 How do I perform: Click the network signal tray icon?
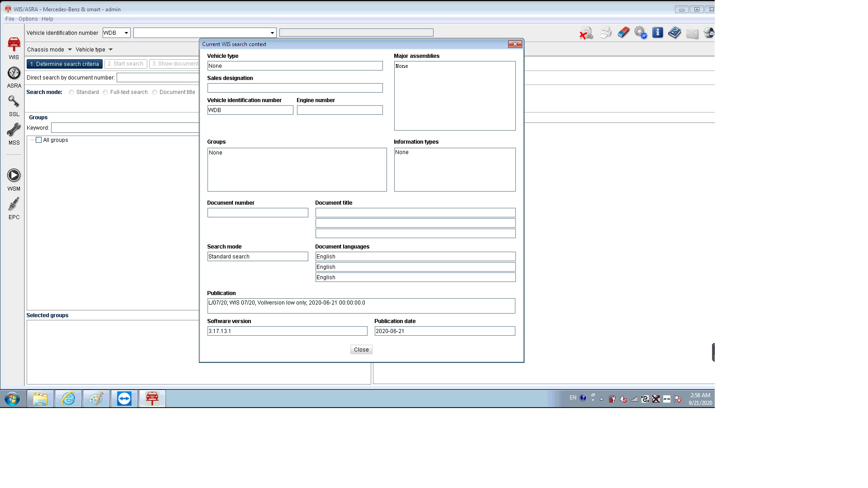point(634,399)
